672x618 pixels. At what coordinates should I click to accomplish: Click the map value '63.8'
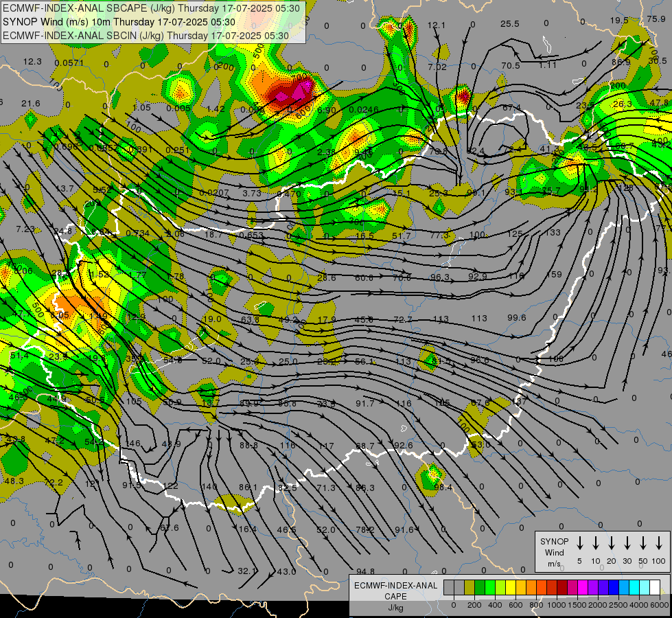coord(250,319)
